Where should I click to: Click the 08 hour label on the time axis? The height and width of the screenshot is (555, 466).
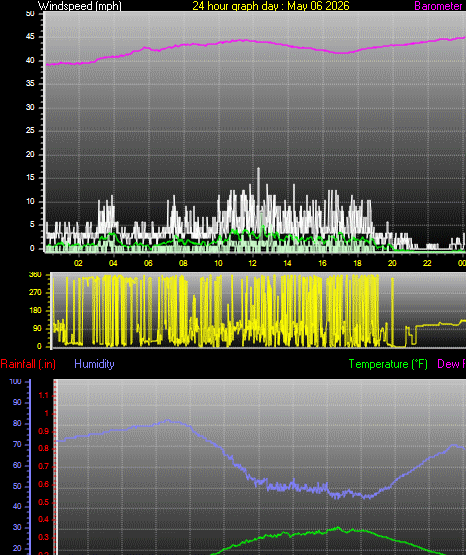point(183,263)
